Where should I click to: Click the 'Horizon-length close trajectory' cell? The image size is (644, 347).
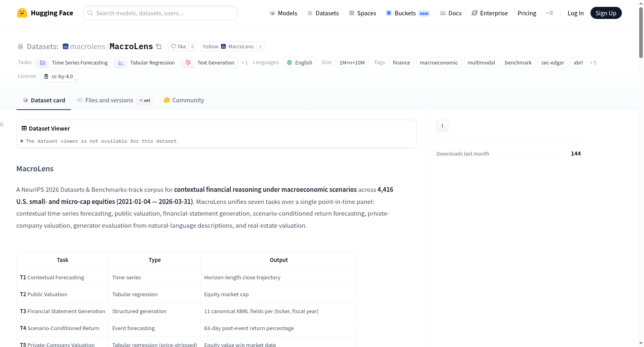[x=279, y=277]
